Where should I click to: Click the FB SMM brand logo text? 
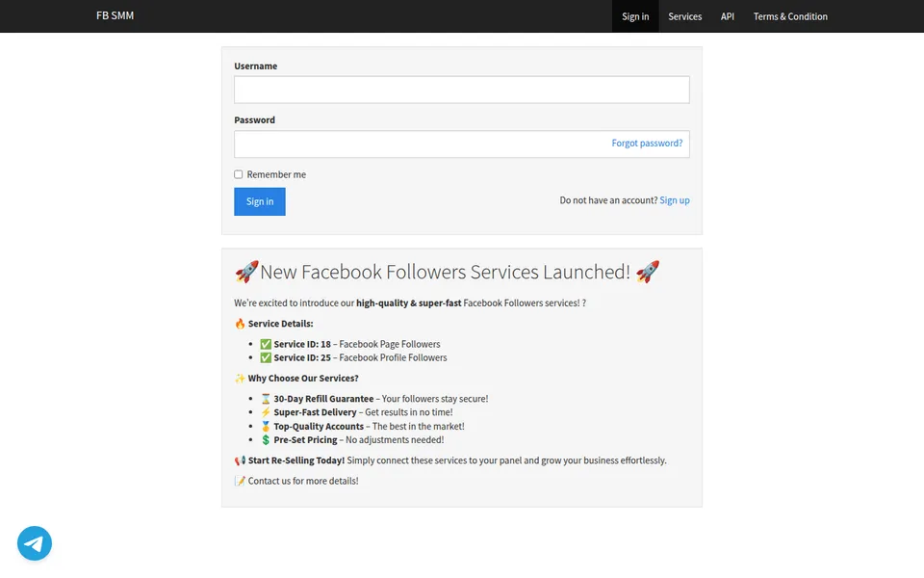pos(115,16)
